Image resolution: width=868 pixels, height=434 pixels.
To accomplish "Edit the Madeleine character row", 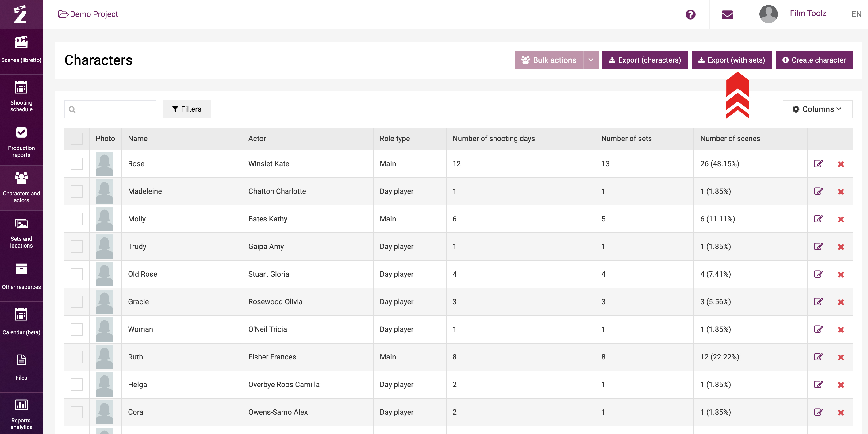I will click(818, 191).
